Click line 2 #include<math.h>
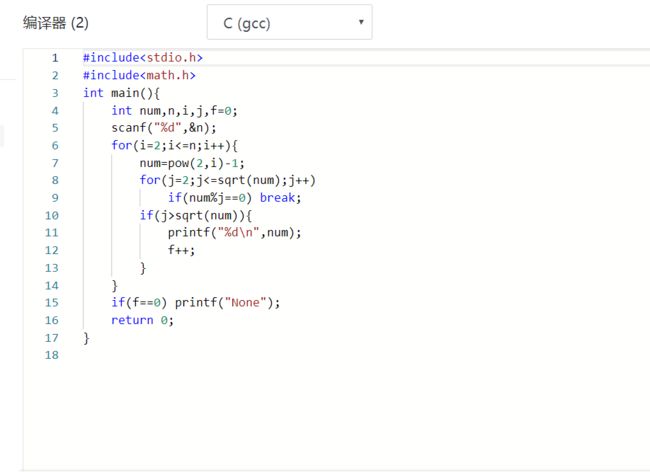This screenshot has width=650, height=472. coord(139,75)
